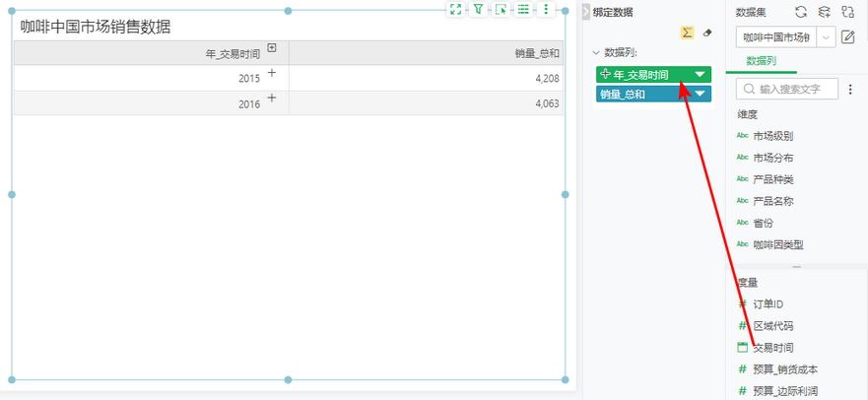The height and width of the screenshot is (400, 868).
Task: Click the Abc icon beside 产品名称
Action: pyautogui.click(x=742, y=201)
